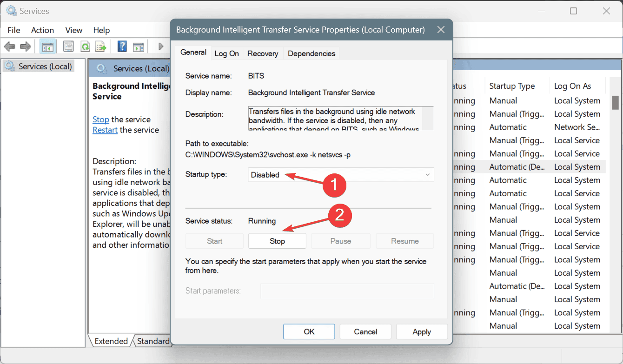Switch to the General tab
Viewport: 623px width, 364px height.
click(193, 53)
